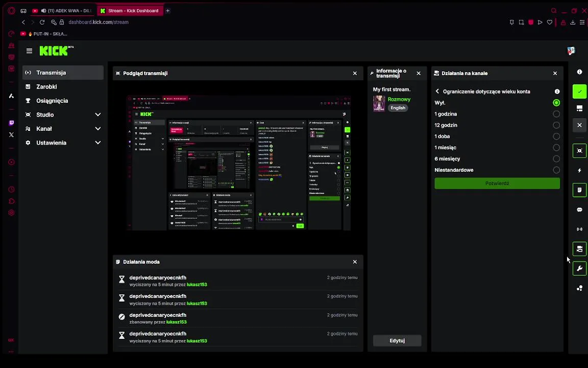588x368 pixels.
Task: Open Zarobki in the sidebar
Action: [63, 87]
